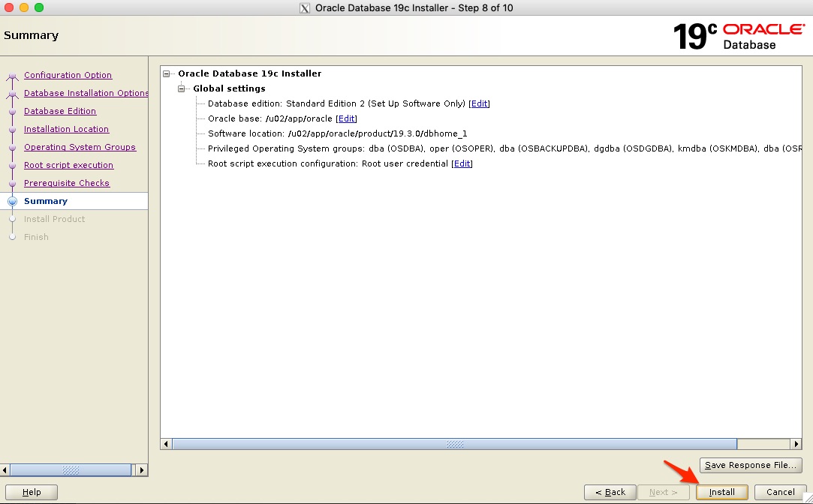The width and height of the screenshot is (813, 504).
Task: Click the Finish step bullet icon
Action: [13, 237]
